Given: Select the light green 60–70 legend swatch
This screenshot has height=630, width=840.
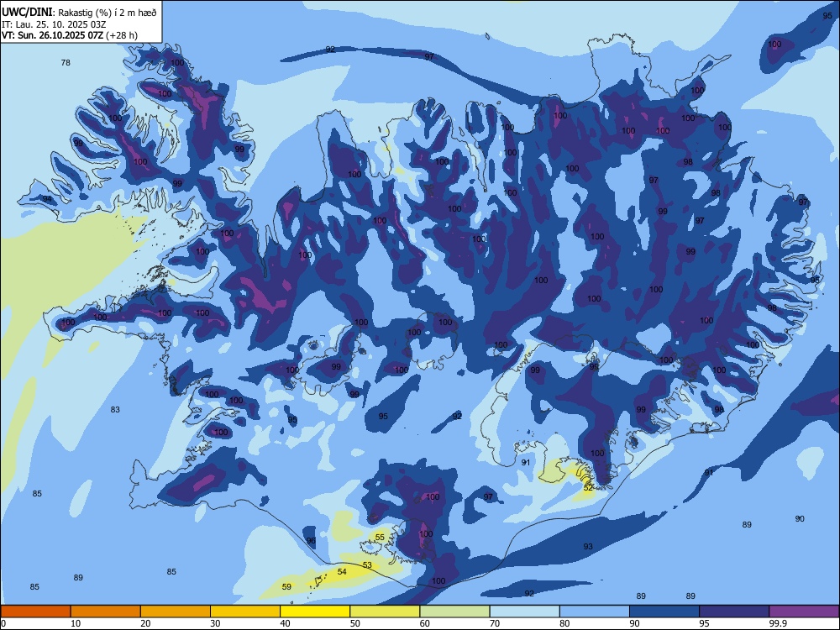Looking at the screenshot, I should 454,612.
